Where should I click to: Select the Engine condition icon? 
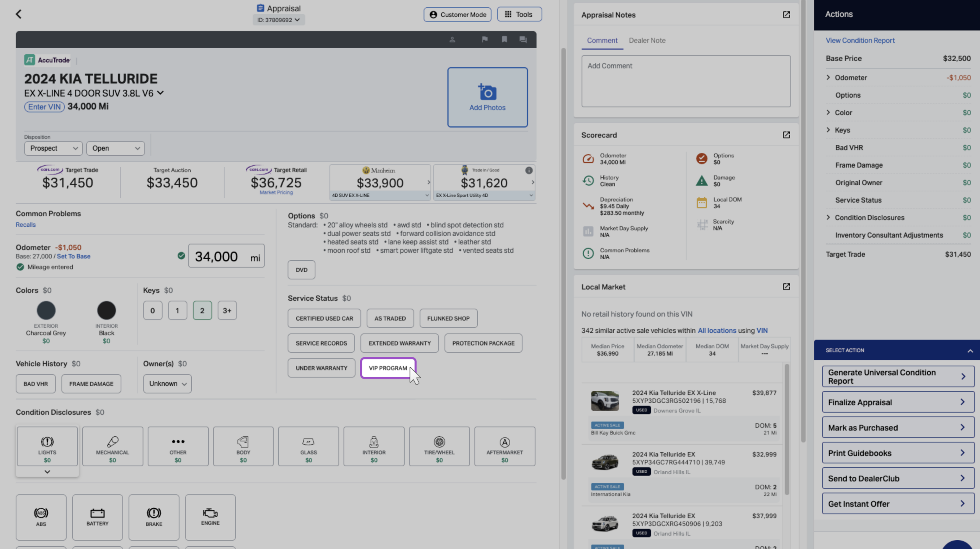pos(210,517)
